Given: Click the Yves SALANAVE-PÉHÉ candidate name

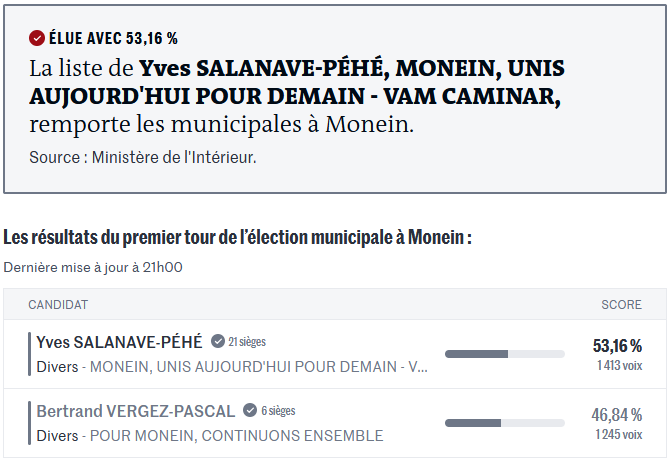Looking at the screenshot, I should (119, 342).
